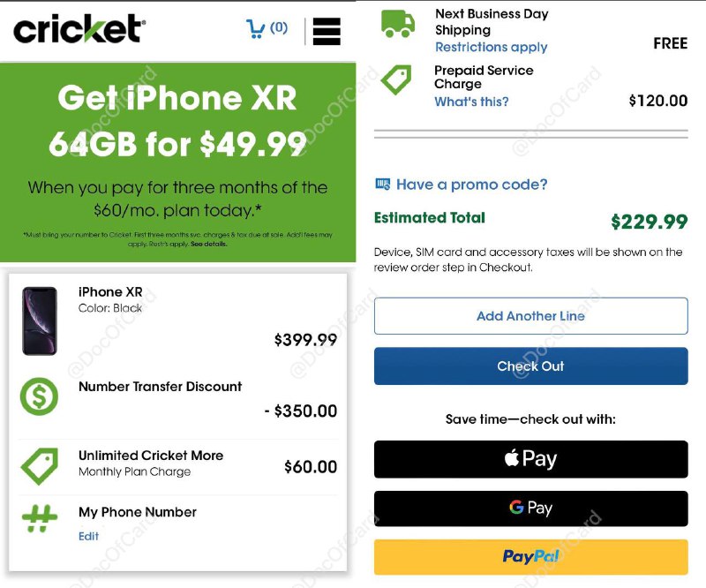Click the Apple Pay logo
This screenshot has height=588, width=706.
(529, 458)
